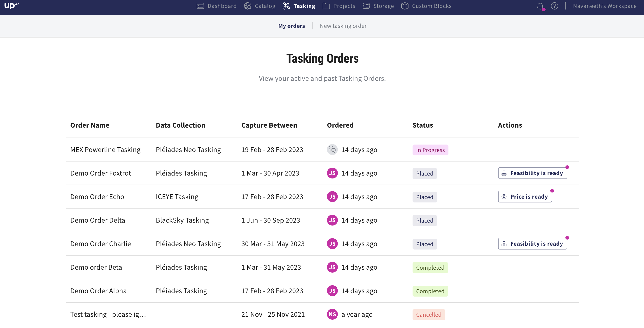Click the chat avatar on MEX Powerline row
This screenshot has width=644, height=328.
[332, 150]
